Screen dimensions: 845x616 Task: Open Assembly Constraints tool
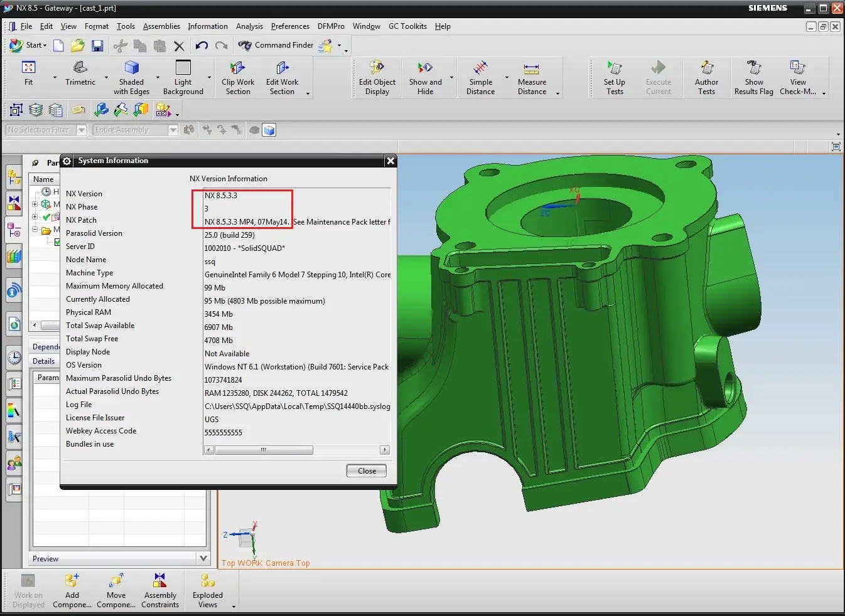click(x=160, y=590)
